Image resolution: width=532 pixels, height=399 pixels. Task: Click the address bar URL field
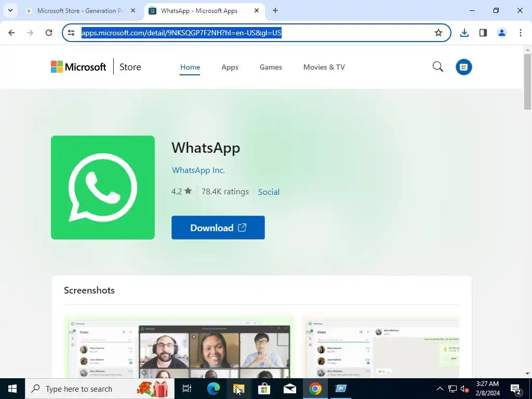pos(256,33)
